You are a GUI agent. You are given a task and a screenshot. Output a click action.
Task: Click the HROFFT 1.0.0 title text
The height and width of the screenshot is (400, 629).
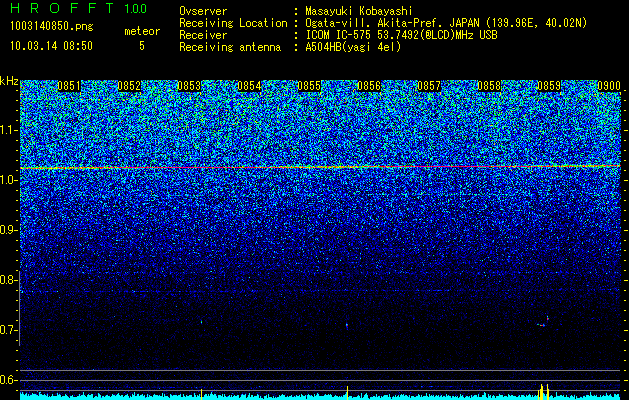(x=79, y=8)
